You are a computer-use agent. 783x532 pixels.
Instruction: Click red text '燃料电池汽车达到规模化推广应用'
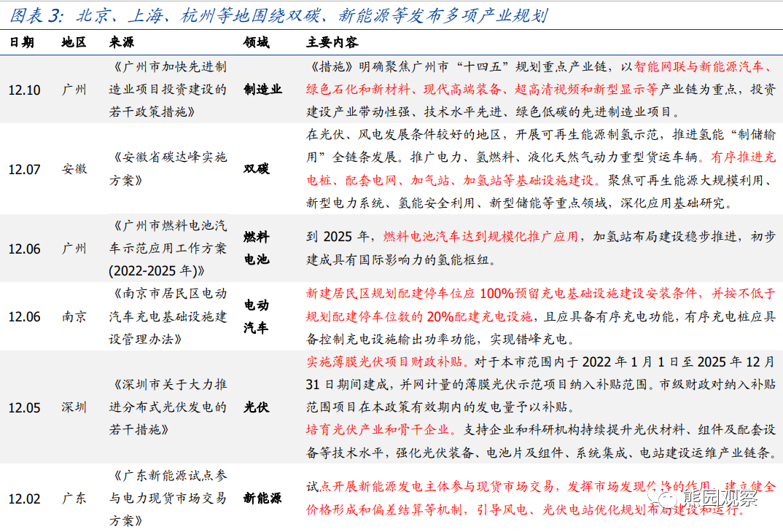click(480, 237)
